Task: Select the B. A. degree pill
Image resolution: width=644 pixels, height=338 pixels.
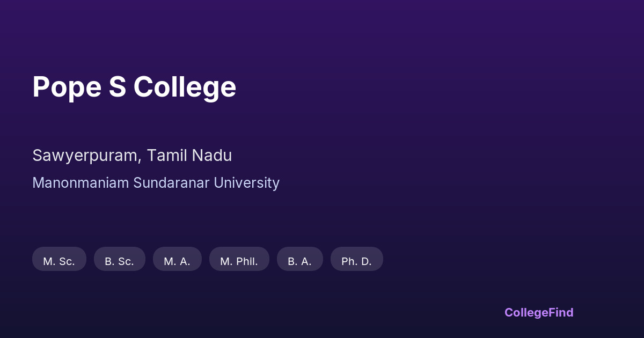Action: (299, 261)
